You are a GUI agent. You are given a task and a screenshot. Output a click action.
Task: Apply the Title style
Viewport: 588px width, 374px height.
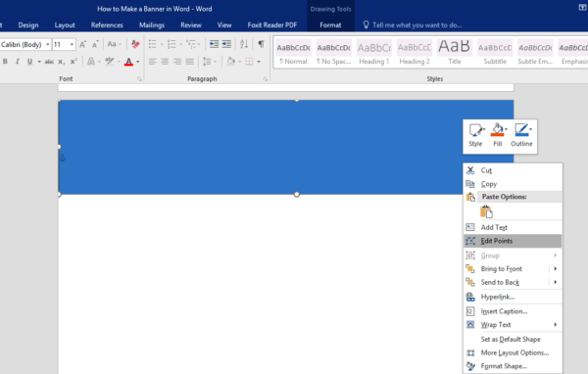455,53
